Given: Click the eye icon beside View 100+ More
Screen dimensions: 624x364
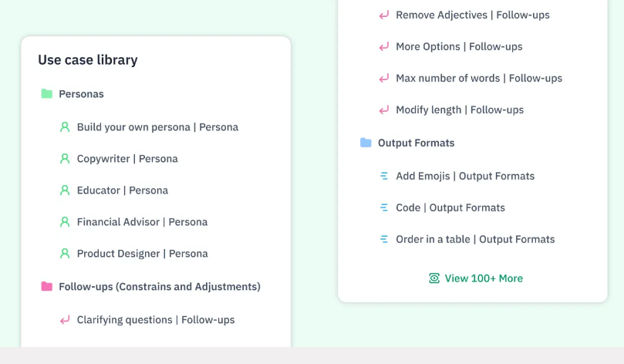Looking at the screenshot, I should click(434, 278).
